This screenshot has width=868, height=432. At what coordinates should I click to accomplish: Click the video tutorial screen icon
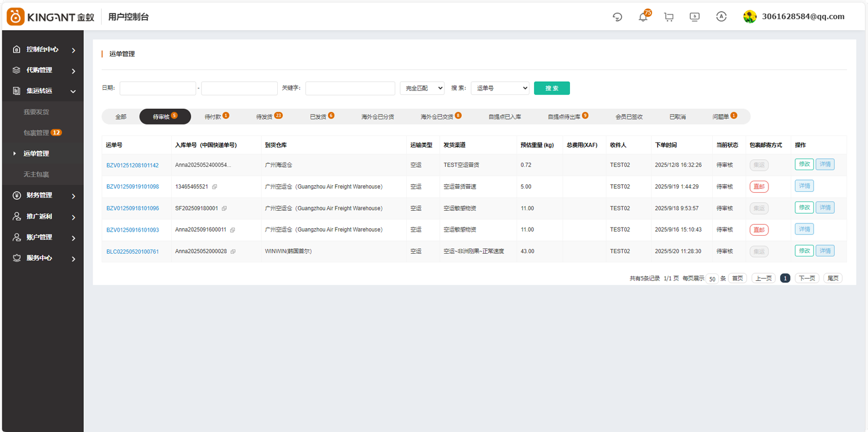click(x=695, y=17)
